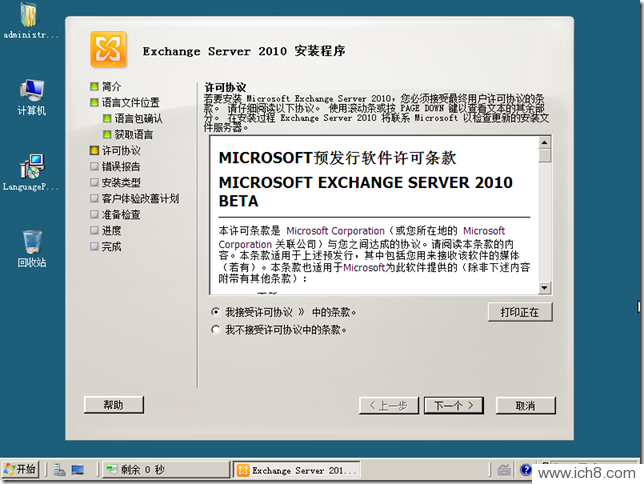Click license text scrollbar down arrow
The width and height of the screenshot is (644, 484).
(x=545, y=288)
